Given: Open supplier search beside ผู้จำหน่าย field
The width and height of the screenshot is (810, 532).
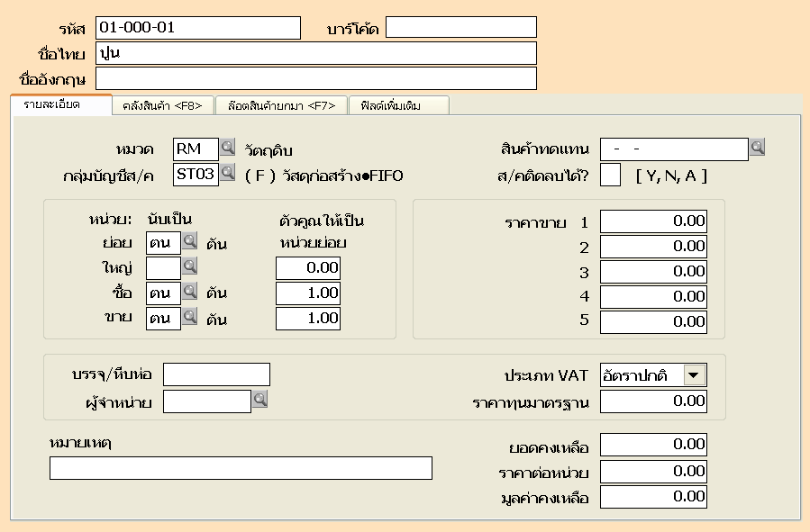Looking at the screenshot, I should point(259,401).
